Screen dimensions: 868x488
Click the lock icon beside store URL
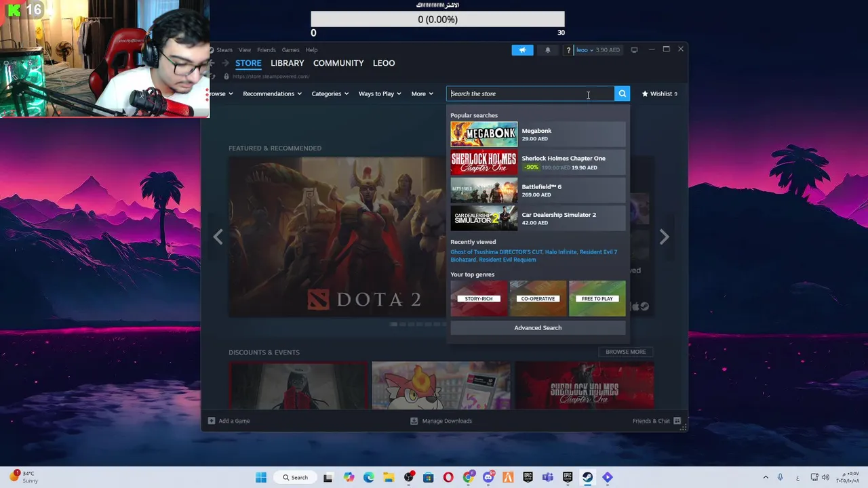(x=226, y=77)
